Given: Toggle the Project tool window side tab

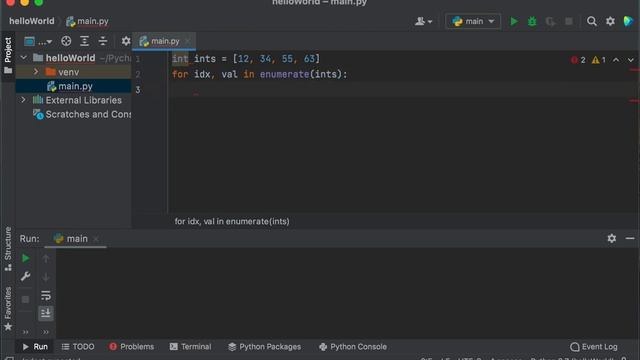Looking at the screenshot, I should click(8, 56).
